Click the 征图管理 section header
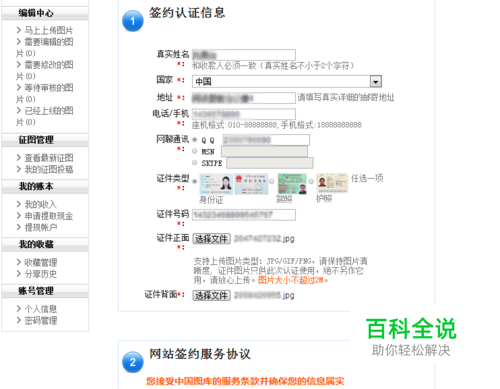This screenshot has height=389, width=500. (45, 140)
